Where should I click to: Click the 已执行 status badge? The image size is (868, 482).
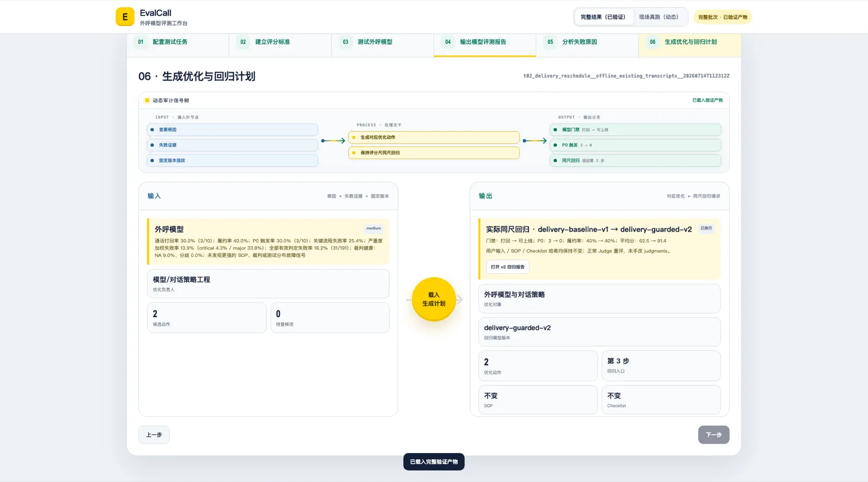coord(706,228)
